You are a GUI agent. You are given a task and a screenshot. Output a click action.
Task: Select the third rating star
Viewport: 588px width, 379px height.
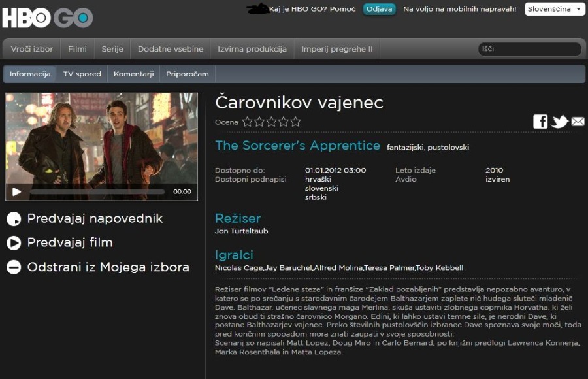tap(272, 122)
